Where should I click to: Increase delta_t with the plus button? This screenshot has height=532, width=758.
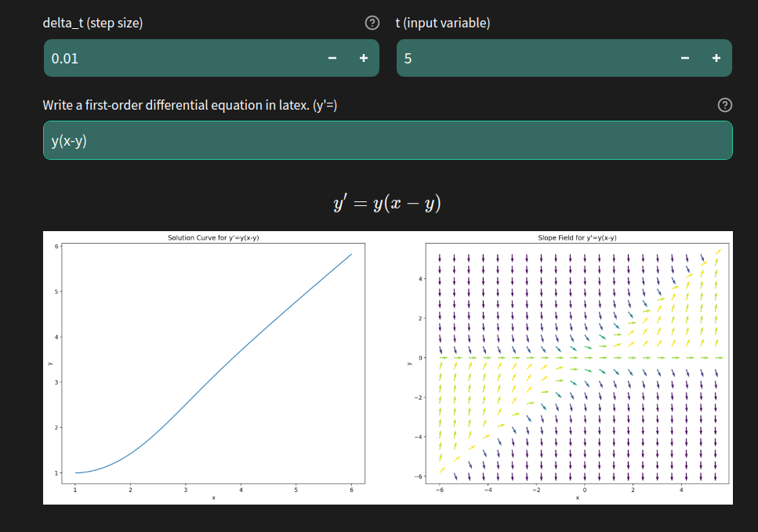tap(364, 59)
